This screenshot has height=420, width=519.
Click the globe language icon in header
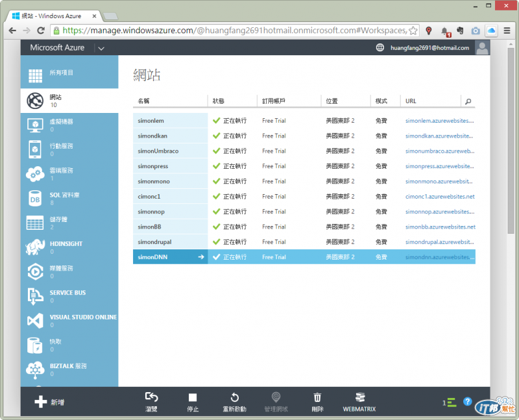pos(380,47)
